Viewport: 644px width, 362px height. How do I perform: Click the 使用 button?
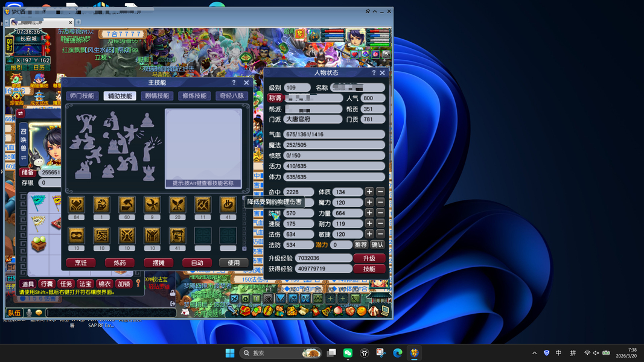click(234, 262)
